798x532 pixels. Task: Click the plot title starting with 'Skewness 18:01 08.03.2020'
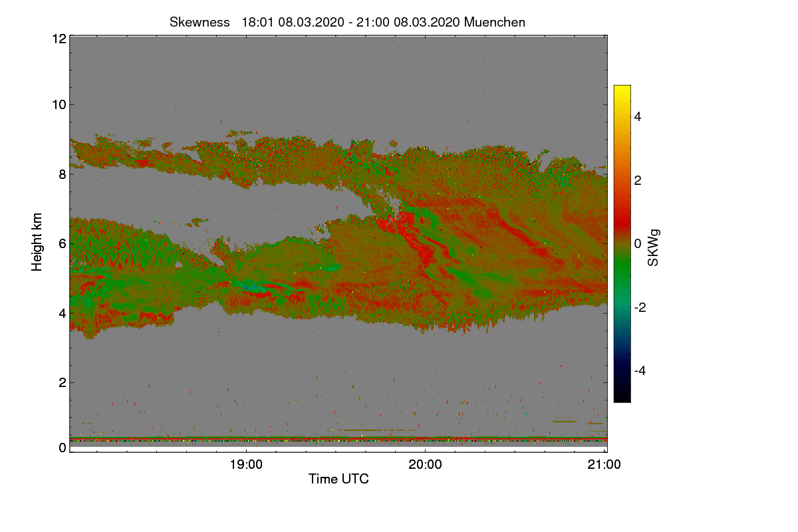pyautogui.click(x=347, y=22)
